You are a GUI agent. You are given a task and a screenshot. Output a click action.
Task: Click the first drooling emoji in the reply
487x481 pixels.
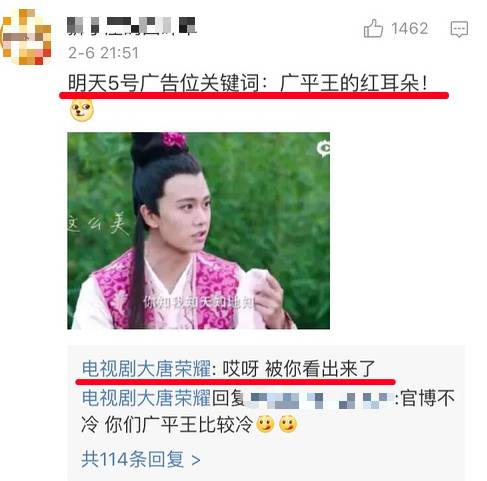coord(265,424)
